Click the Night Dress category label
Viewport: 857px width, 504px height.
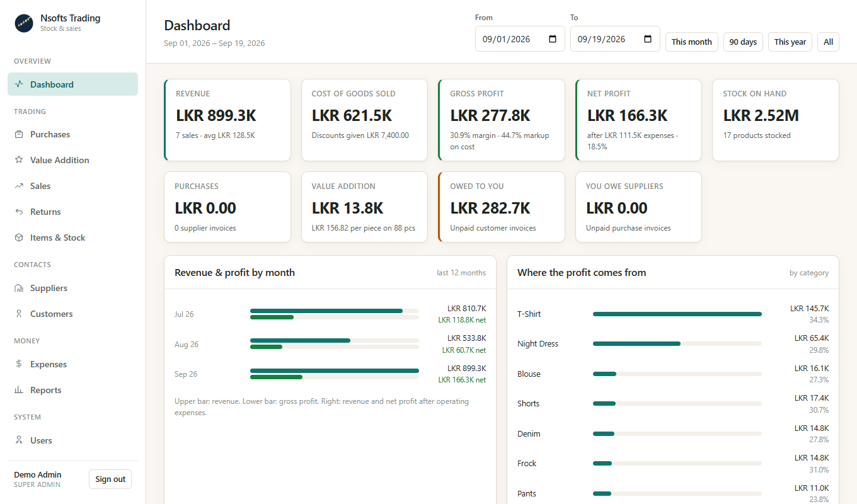click(x=538, y=344)
